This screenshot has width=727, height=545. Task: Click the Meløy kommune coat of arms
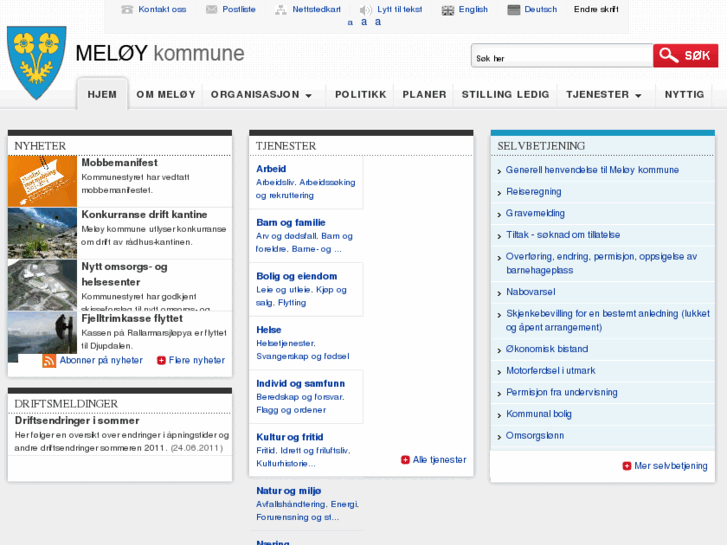(x=37, y=62)
